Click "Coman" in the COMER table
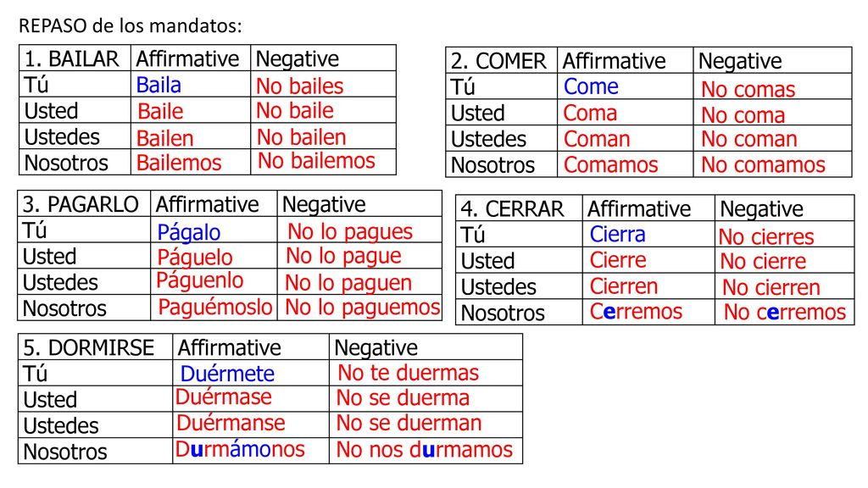Image resolution: width=868 pixels, height=488 pixels. point(597,139)
